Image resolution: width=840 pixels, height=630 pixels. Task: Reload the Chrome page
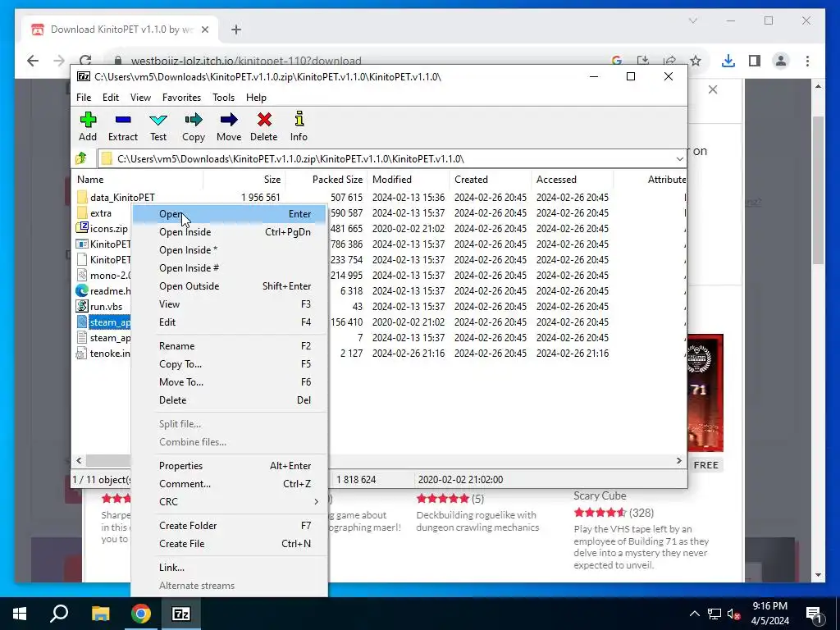(x=85, y=61)
